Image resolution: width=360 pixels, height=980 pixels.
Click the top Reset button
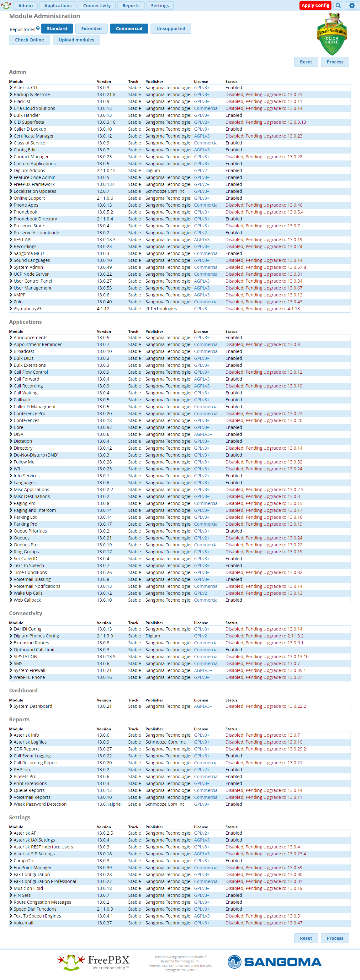(x=306, y=62)
